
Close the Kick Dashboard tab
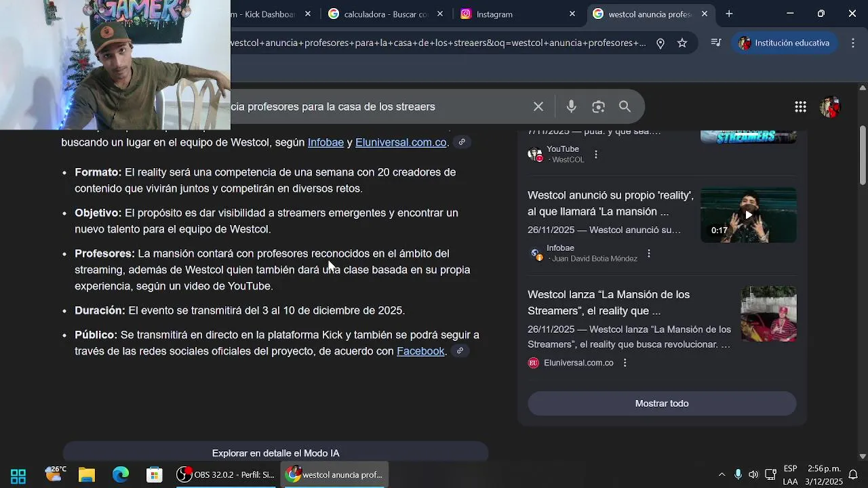pos(308,14)
